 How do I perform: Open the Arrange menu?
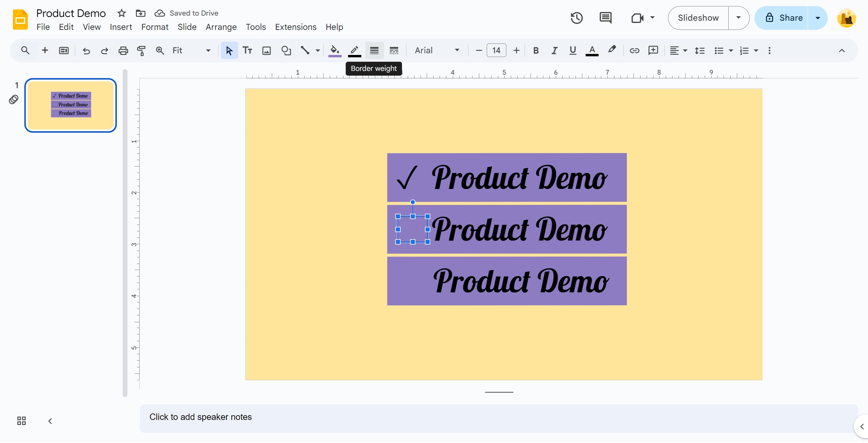(221, 27)
